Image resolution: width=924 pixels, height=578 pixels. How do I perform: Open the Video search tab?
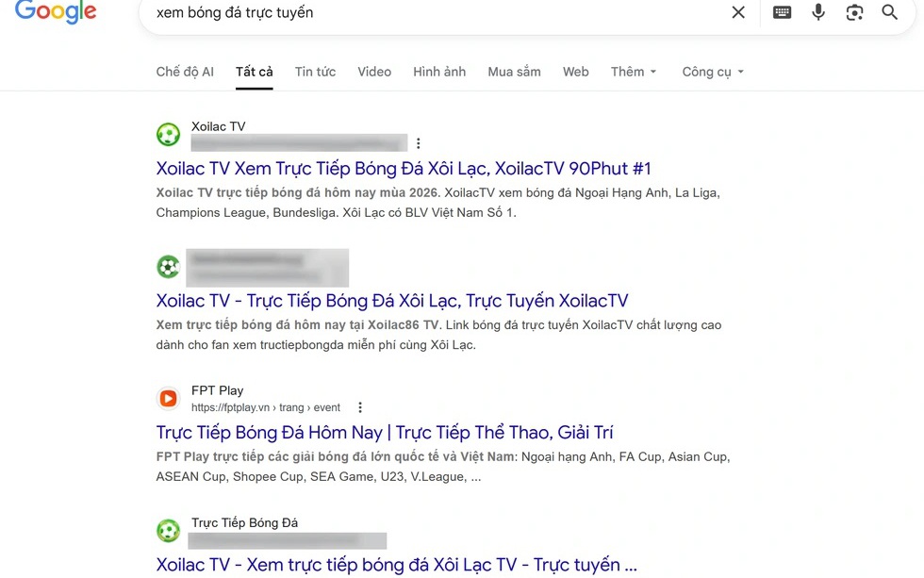[x=374, y=71]
